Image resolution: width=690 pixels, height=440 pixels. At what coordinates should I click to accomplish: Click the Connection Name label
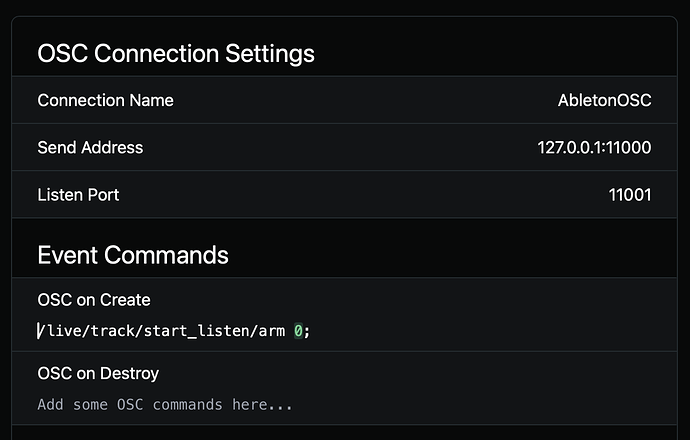pyautogui.click(x=105, y=100)
